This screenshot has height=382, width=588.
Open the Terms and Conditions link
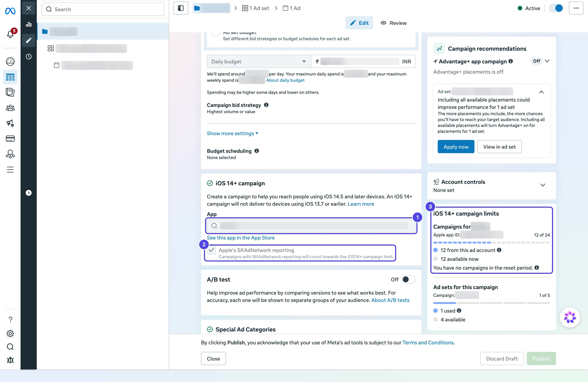pos(428,343)
